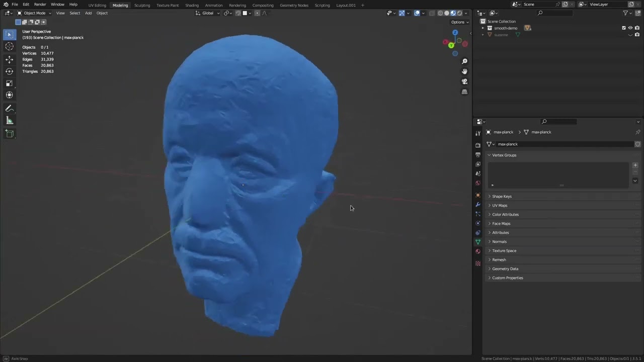Open Global transform orientation dropdown
Screen dimensions: 644x362
tap(208, 13)
